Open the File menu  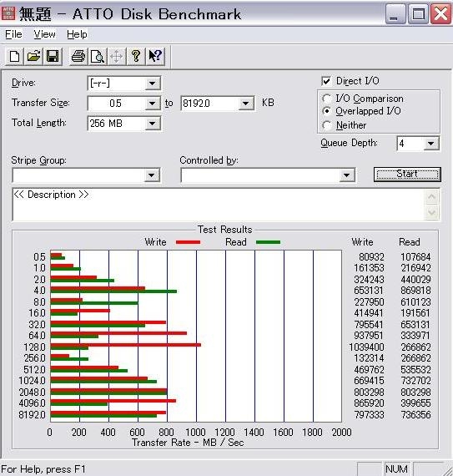13,34
